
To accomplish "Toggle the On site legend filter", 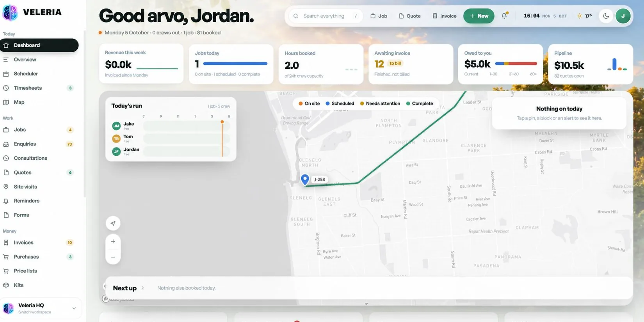I will pos(309,103).
